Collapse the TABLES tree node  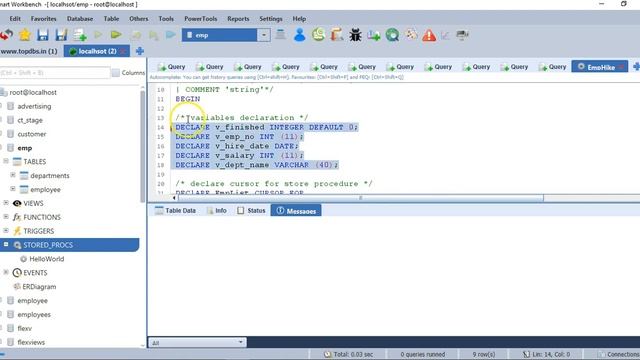pos(6,161)
